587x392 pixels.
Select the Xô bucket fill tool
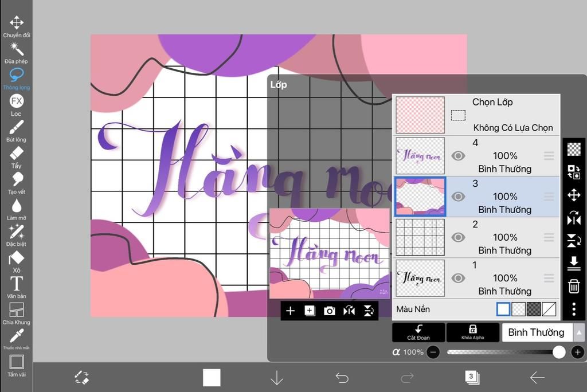17,262
